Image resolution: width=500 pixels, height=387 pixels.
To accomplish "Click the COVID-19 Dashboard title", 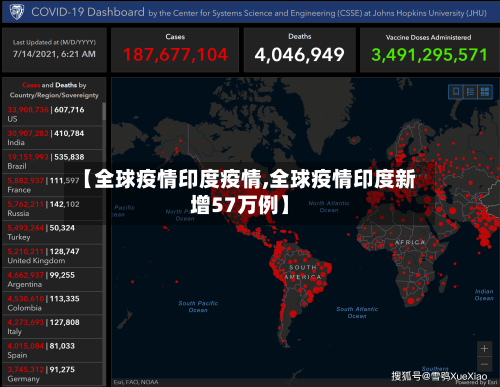I will [88, 12].
